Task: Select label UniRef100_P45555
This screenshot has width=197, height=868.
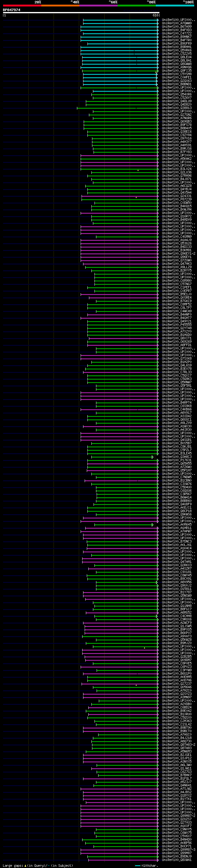Action: 176,325
